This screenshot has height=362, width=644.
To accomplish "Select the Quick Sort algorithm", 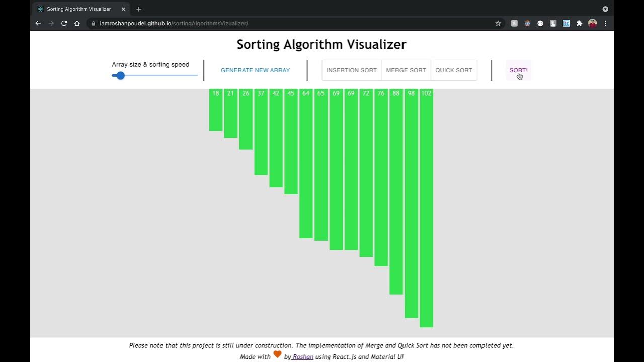I will coord(453,70).
